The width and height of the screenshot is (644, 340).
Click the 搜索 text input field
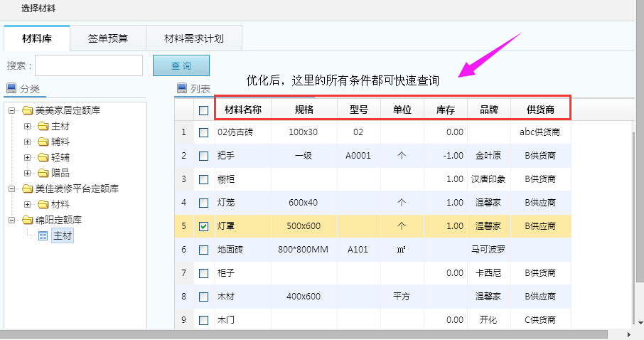click(89, 65)
